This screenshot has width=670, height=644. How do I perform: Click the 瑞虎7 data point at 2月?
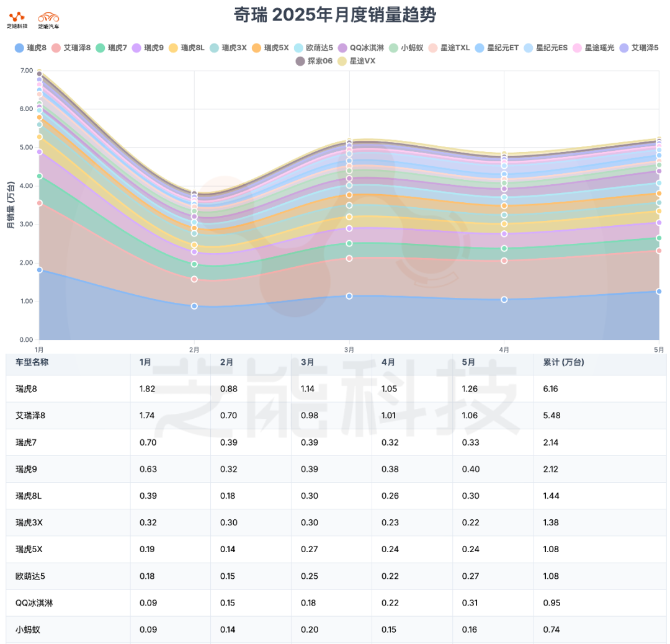click(x=194, y=264)
